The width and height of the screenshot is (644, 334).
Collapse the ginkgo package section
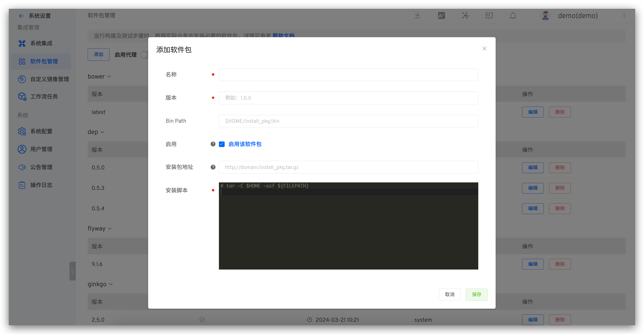(x=111, y=284)
